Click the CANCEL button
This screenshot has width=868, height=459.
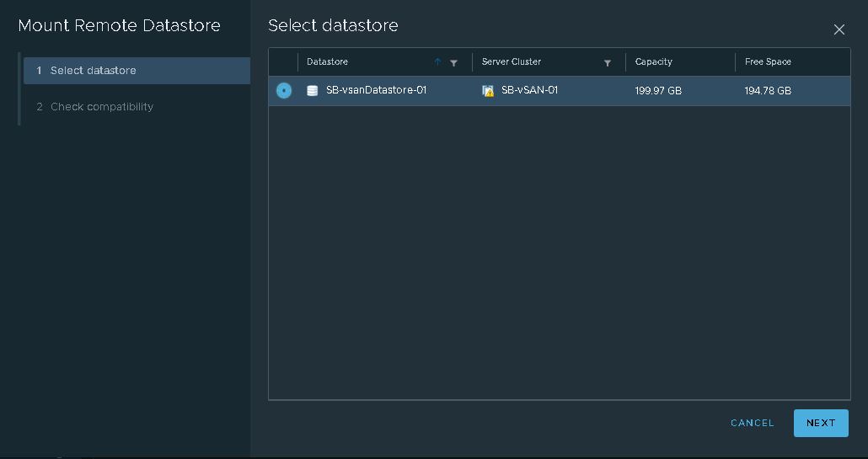click(x=752, y=423)
